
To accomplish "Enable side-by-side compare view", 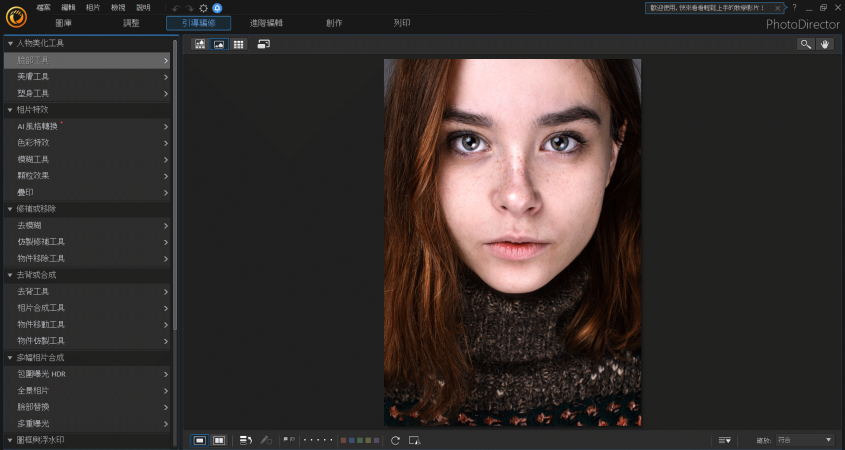I will click(x=219, y=440).
